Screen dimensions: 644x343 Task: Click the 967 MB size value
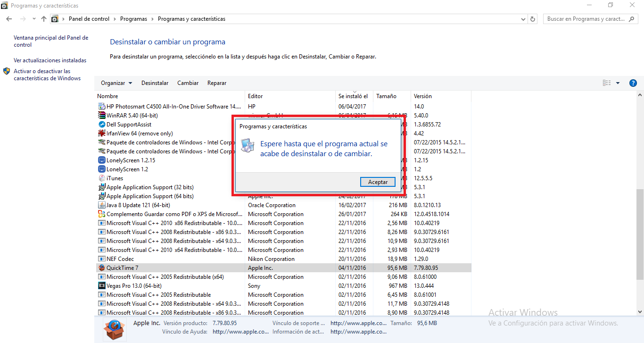click(398, 286)
